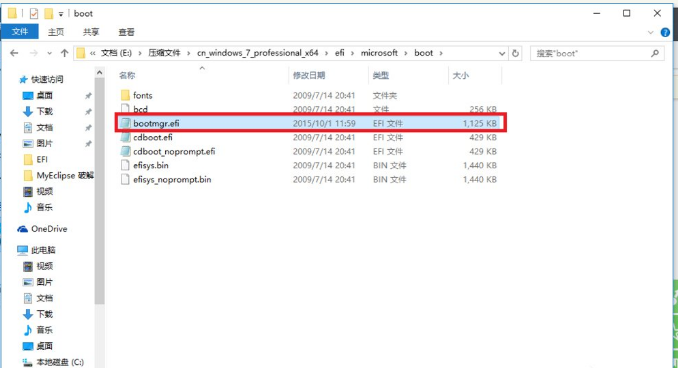Click the up-one-level arrow icon
The height and width of the screenshot is (368, 678).
pos(64,53)
